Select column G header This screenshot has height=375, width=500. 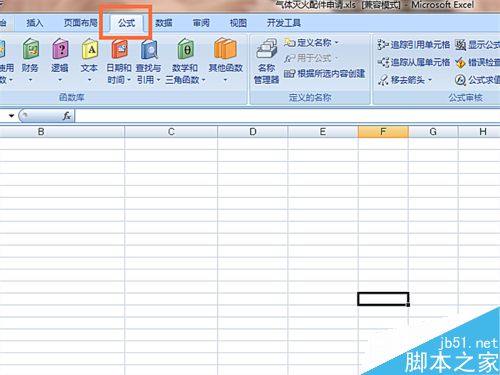point(433,132)
